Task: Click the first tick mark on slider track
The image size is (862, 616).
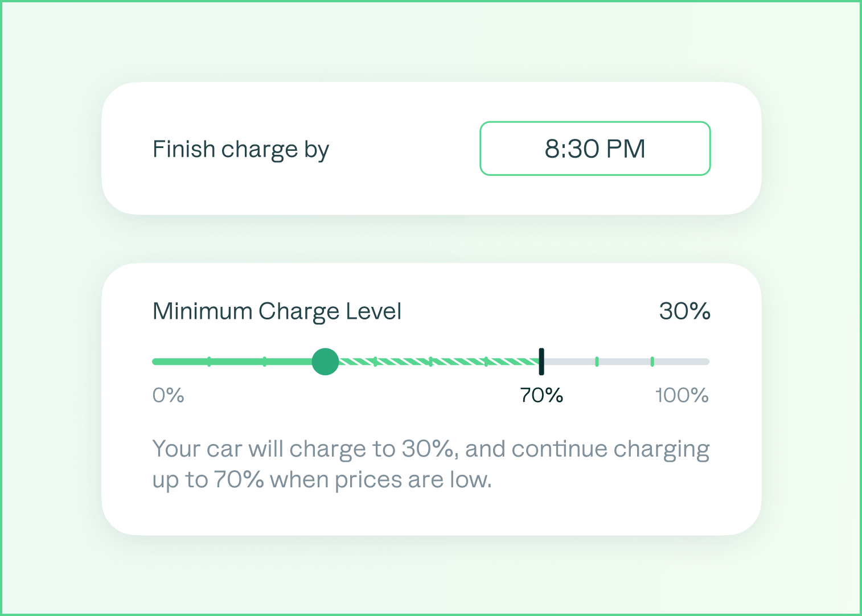Action: coord(210,361)
